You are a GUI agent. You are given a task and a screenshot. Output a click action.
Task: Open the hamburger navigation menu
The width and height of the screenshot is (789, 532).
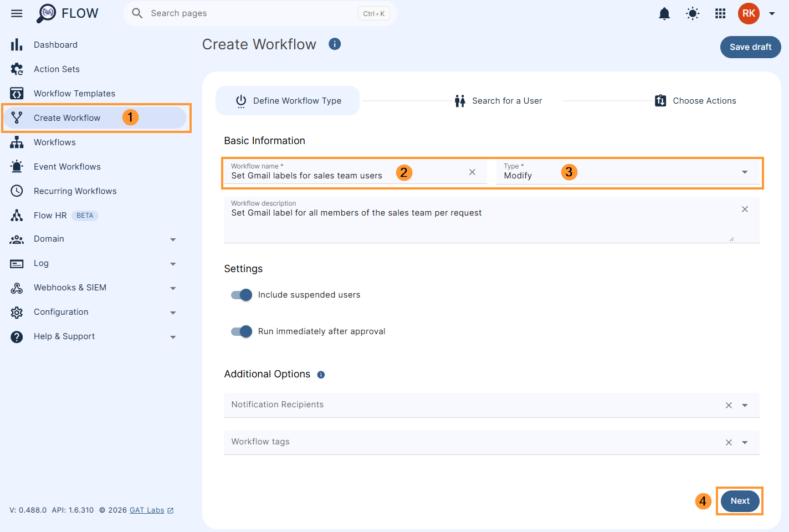17,13
